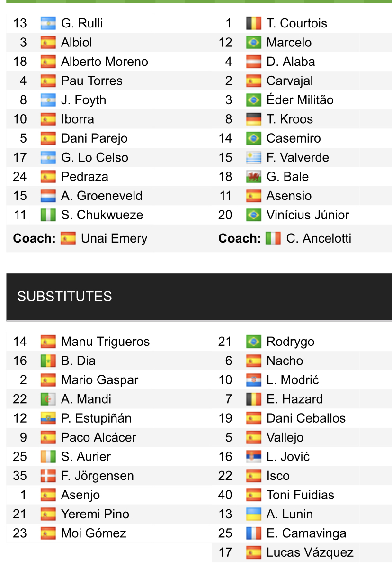Screen dimensions: 392x569
Task: Open E. Camavinga's player link
Action: 306,533
